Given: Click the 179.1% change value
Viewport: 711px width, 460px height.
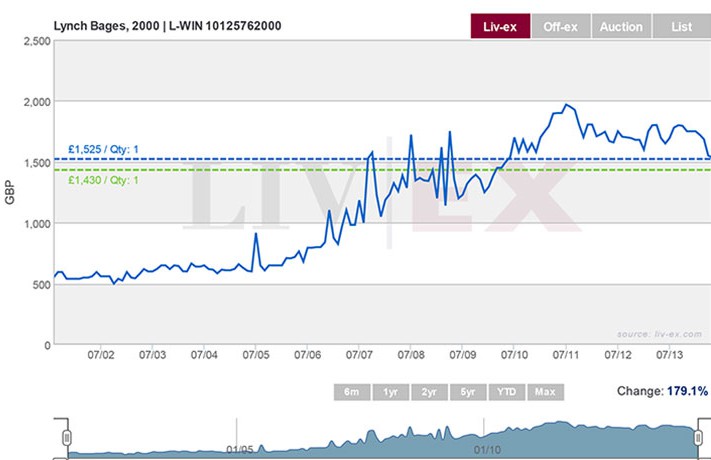Looking at the screenshot, I should point(687,391).
